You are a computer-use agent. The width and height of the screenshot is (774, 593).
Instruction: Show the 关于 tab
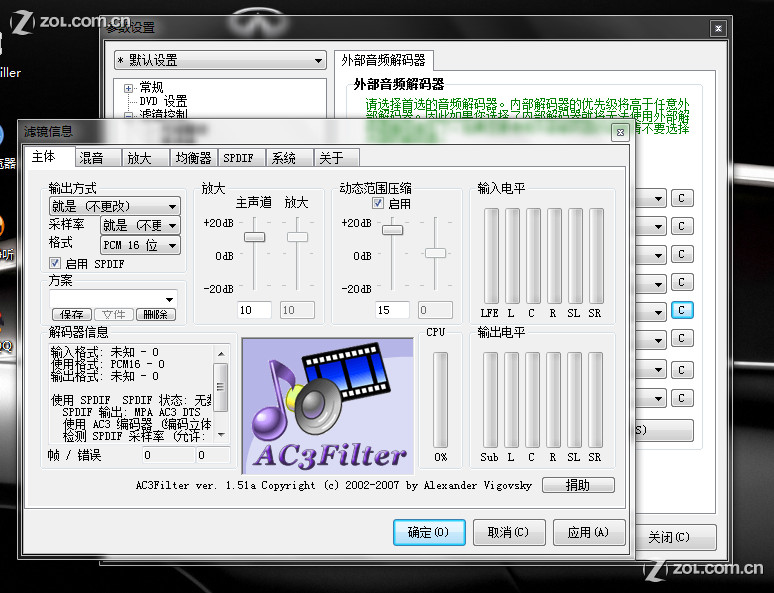pyautogui.click(x=337, y=158)
